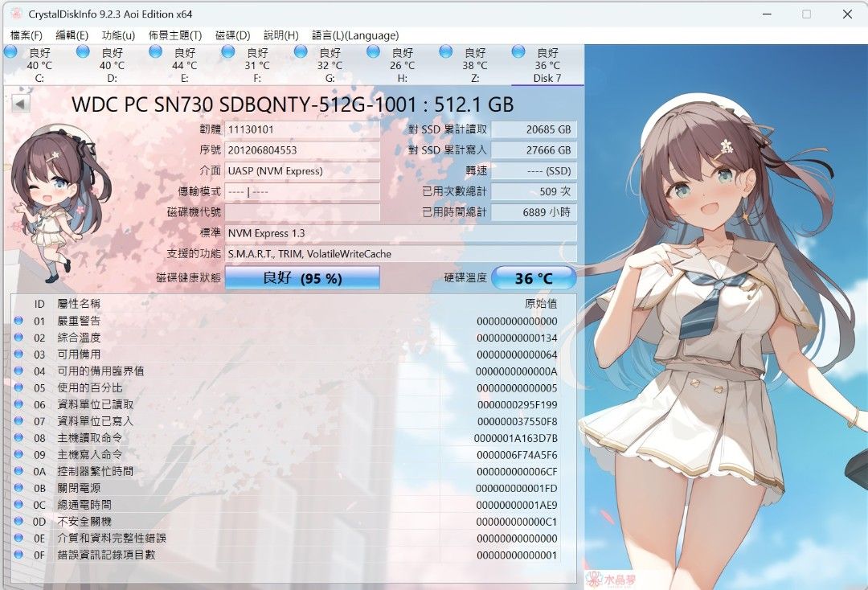Click the status dot for attribute 04

[x=18, y=371]
